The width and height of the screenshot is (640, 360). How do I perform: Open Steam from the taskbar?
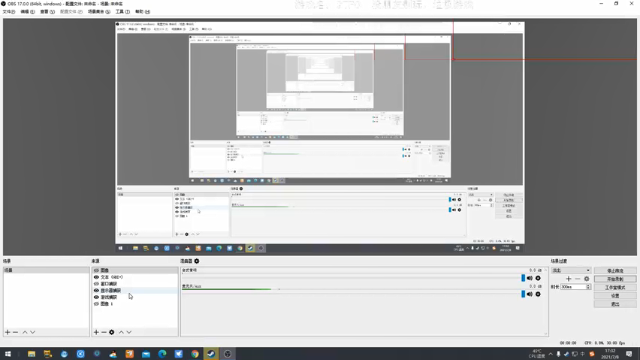point(211,354)
